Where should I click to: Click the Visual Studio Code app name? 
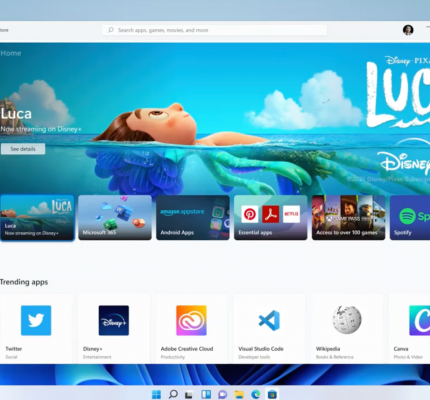click(x=261, y=349)
